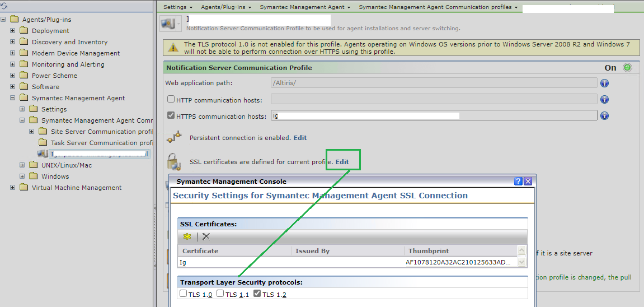Image resolution: width=644 pixels, height=307 pixels.
Task: Open the Agents/Plug-ins breadcrumb menu
Action: 226,7
